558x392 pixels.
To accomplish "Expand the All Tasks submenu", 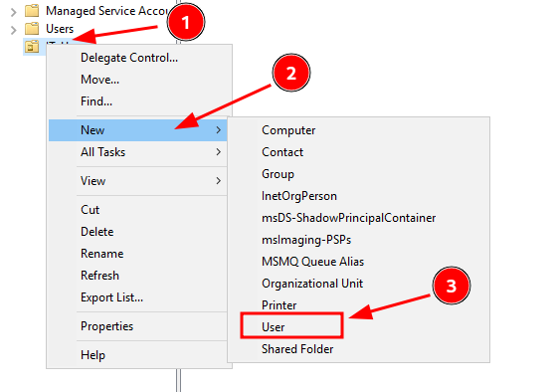I will coord(137,152).
